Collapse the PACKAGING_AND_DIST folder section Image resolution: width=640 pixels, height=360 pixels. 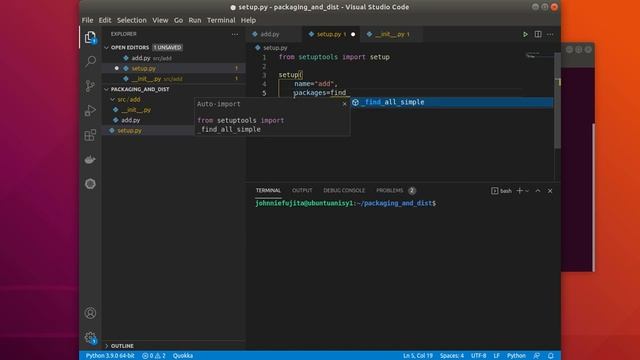tap(173, 89)
